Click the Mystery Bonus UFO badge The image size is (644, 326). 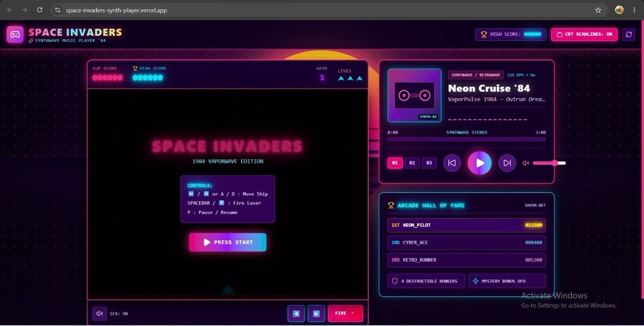coord(507,281)
